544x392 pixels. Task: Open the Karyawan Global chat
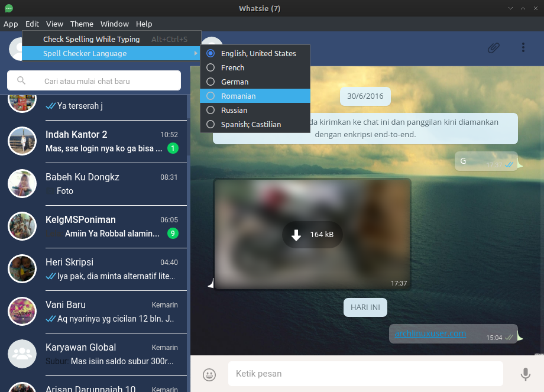(93, 354)
